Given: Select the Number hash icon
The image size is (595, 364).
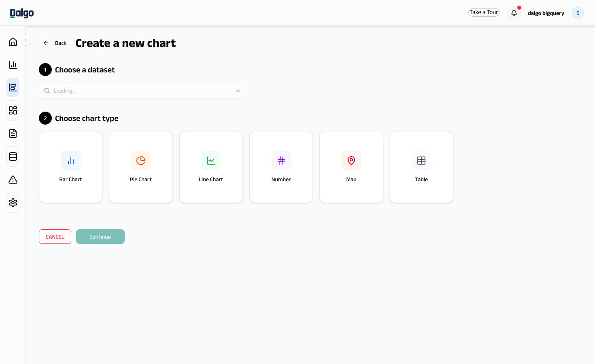Looking at the screenshot, I should (x=281, y=161).
